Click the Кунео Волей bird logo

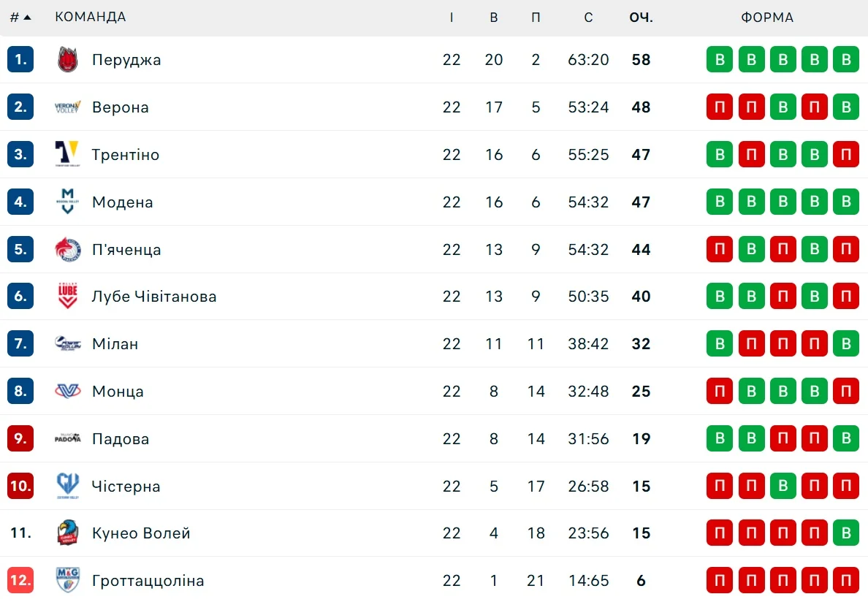point(67,533)
